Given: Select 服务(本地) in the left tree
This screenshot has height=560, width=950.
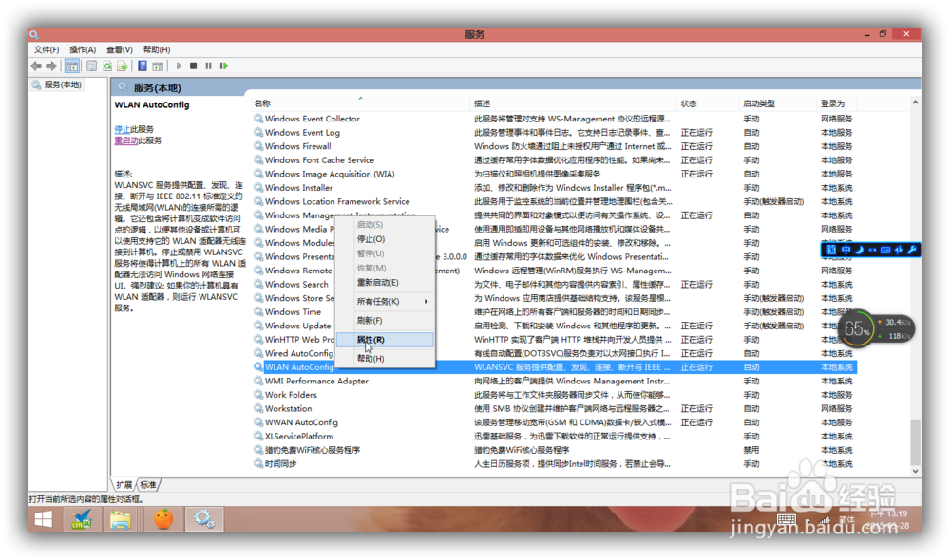Looking at the screenshot, I should pyautogui.click(x=63, y=84).
